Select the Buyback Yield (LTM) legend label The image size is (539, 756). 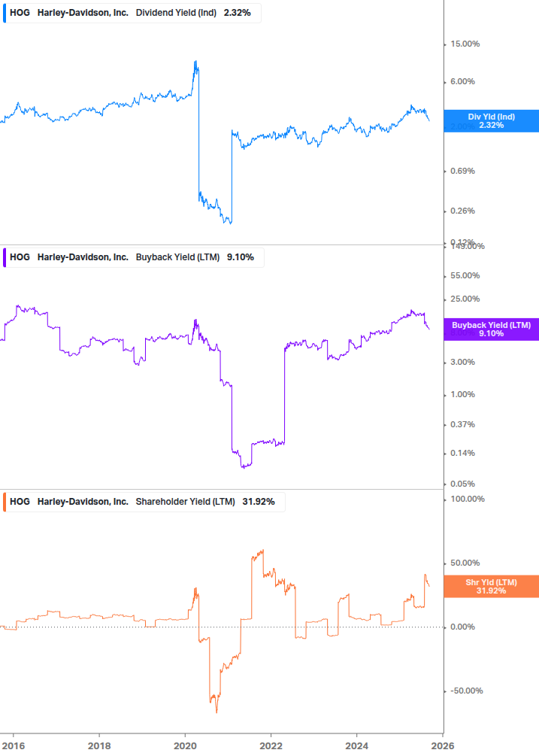tap(177, 257)
